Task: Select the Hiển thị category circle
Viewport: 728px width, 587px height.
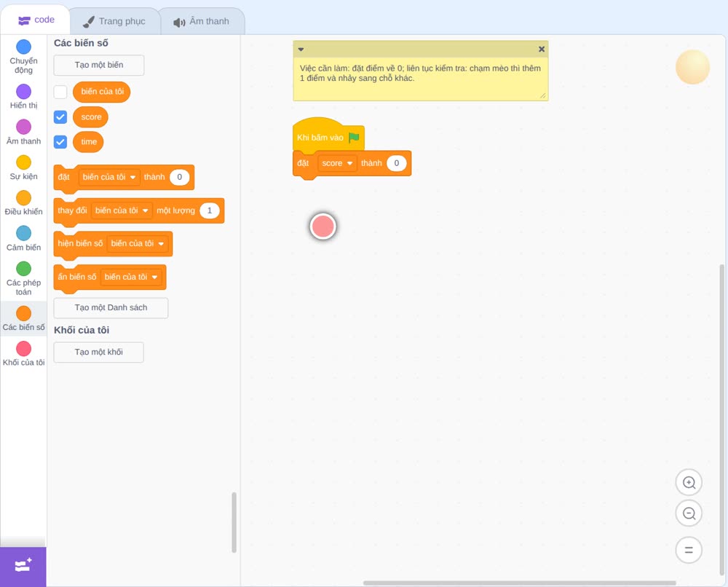Action: 24,92
